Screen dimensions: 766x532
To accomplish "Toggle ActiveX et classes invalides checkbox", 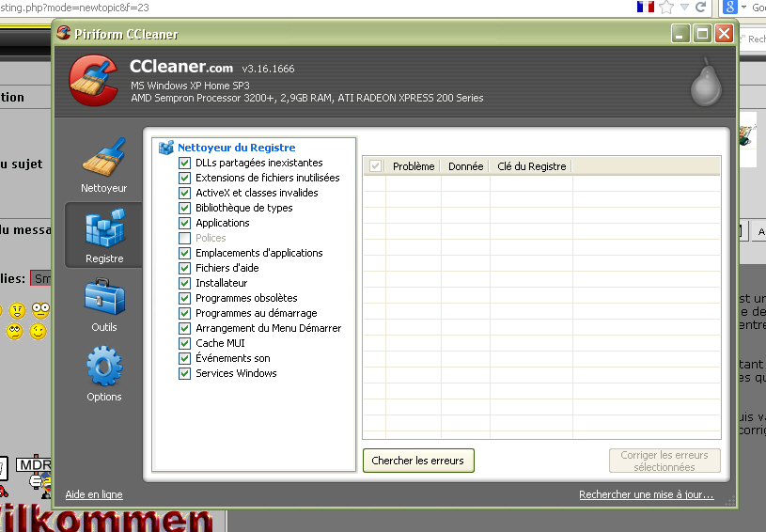I will 184,193.
